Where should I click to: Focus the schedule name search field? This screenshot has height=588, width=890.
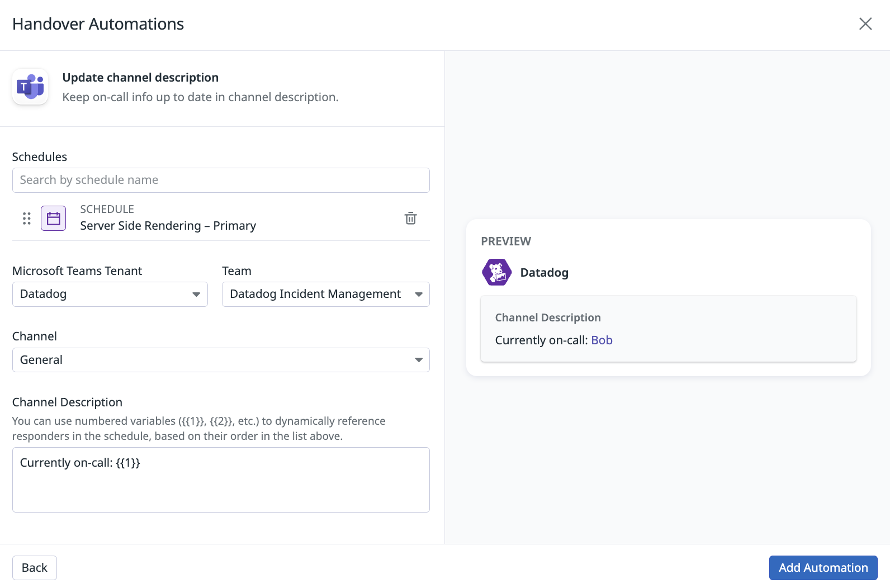coord(221,180)
